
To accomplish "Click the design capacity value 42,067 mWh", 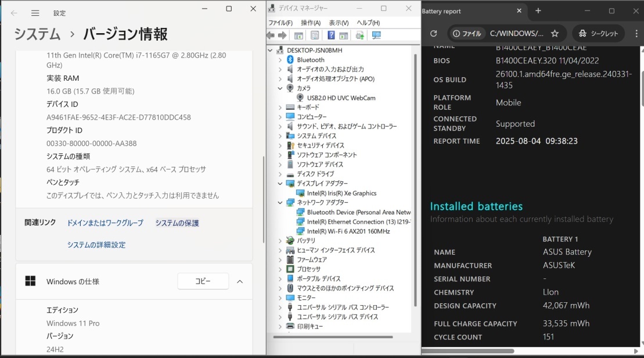I will point(566,305).
